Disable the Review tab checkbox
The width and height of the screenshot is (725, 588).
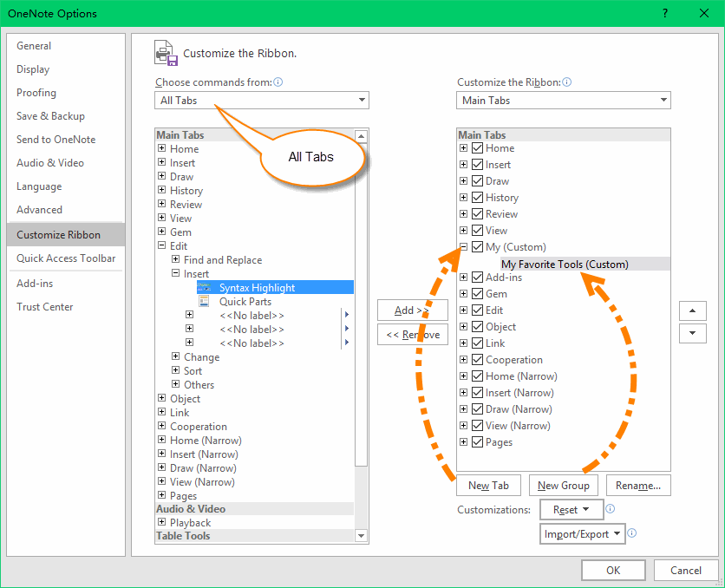click(x=478, y=214)
